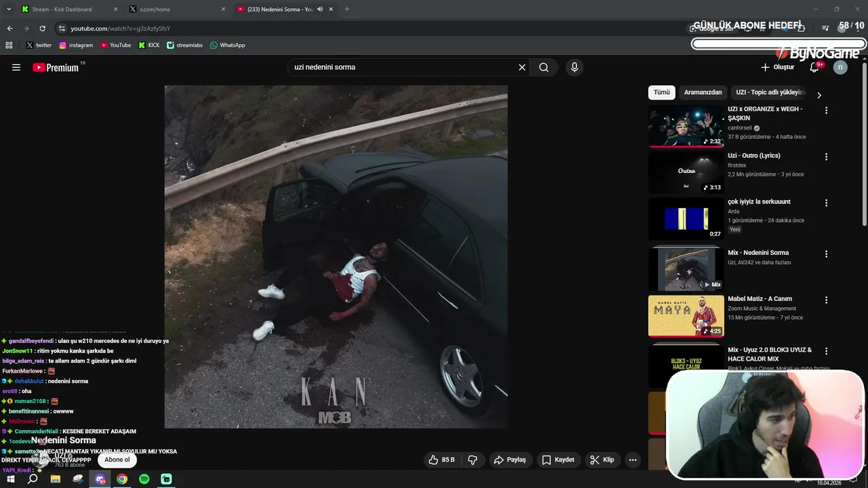This screenshot has height=488, width=868.
Task: Select the Aramanızdan filter chip
Action: (x=703, y=92)
